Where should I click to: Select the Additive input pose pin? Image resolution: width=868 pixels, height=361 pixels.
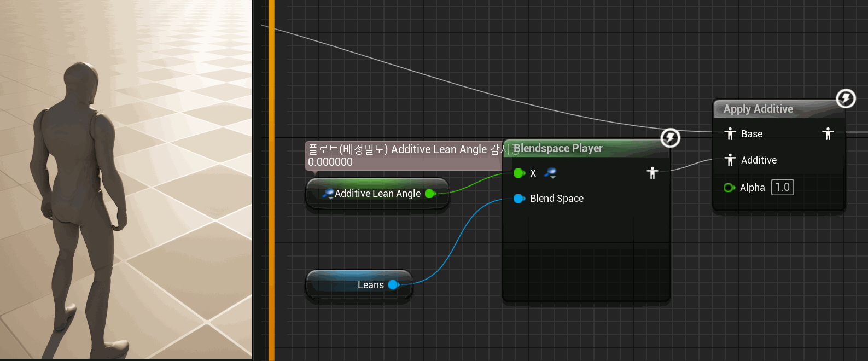click(730, 160)
